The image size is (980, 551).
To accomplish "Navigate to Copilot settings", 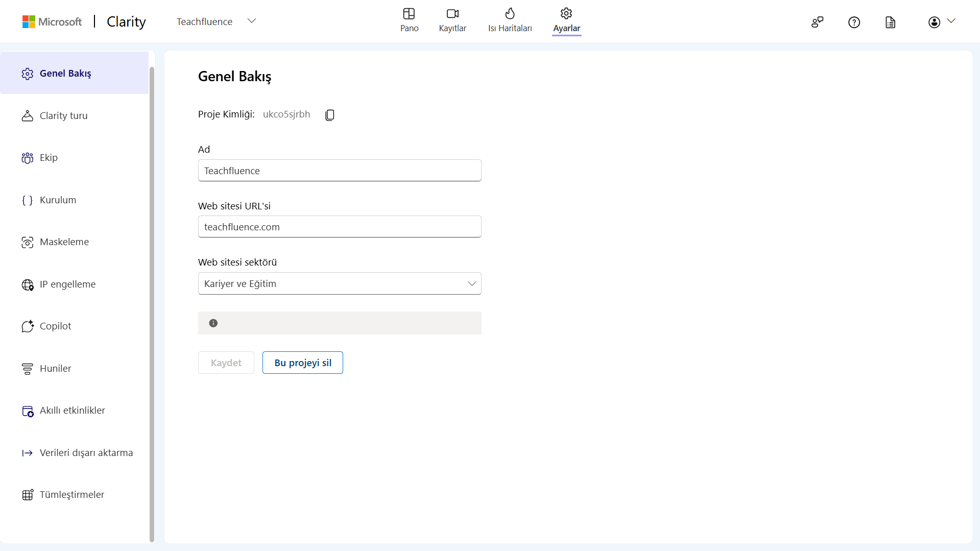I will [x=55, y=326].
